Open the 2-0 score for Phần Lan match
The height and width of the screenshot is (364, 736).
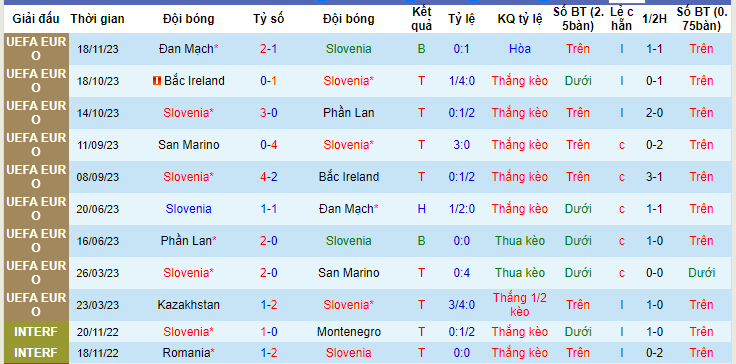(x=268, y=240)
